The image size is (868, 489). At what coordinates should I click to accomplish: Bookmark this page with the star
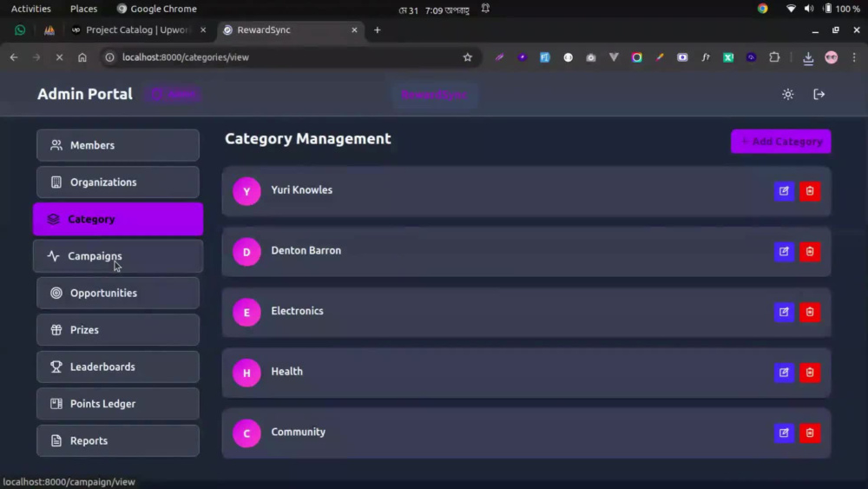tap(468, 57)
